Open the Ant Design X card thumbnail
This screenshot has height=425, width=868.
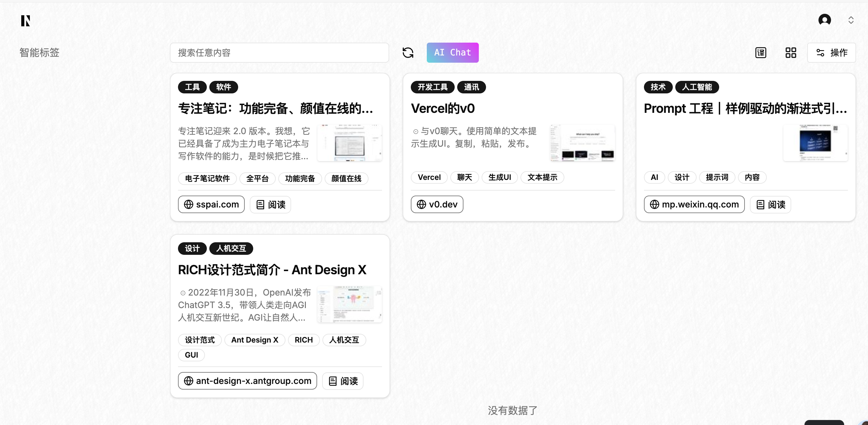(349, 304)
